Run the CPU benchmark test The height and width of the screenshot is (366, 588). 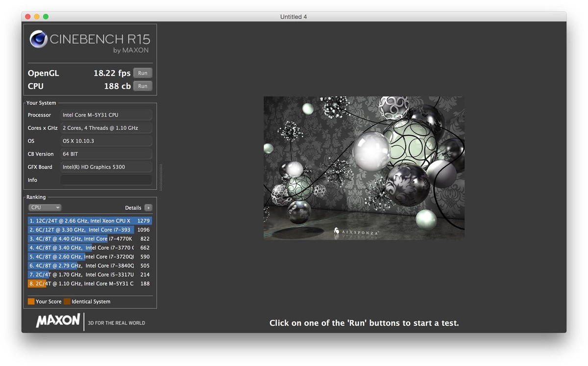click(143, 86)
